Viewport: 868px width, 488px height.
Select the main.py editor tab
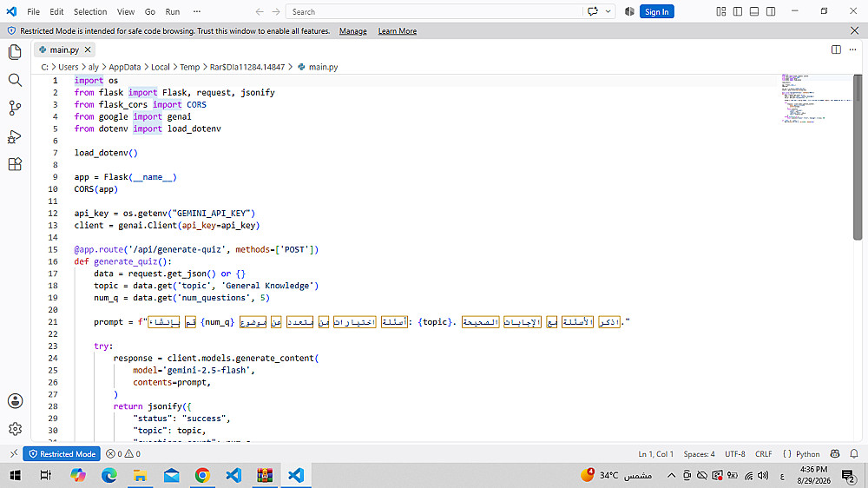[64, 49]
